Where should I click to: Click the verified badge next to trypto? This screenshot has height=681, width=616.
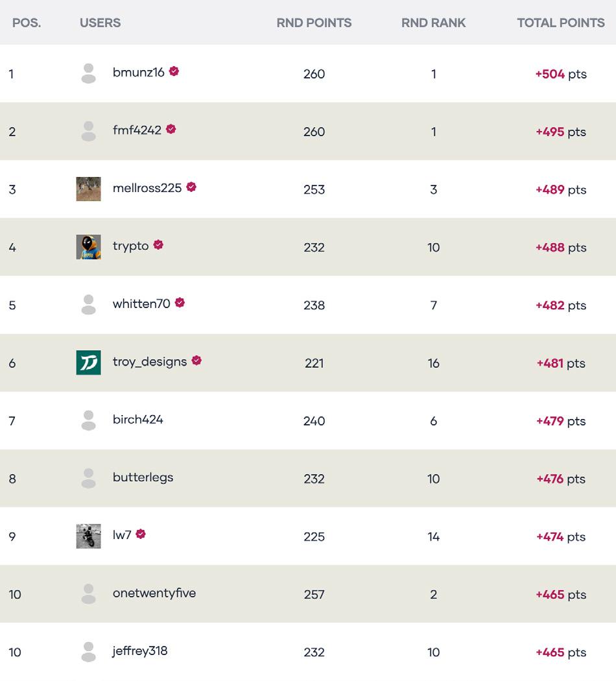point(158,245)
